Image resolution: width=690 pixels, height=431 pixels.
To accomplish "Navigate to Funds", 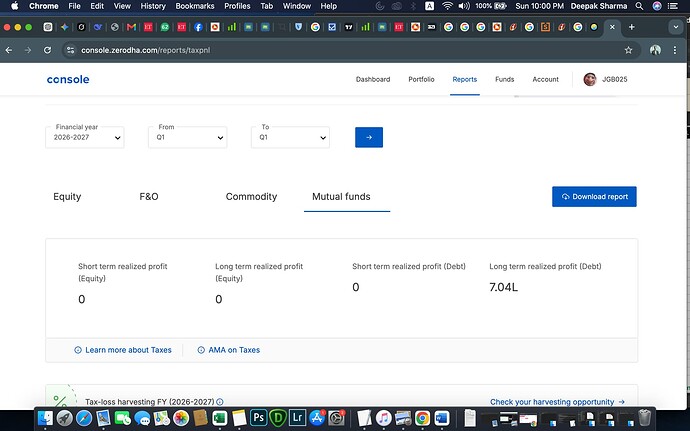I will pos(504,79).
